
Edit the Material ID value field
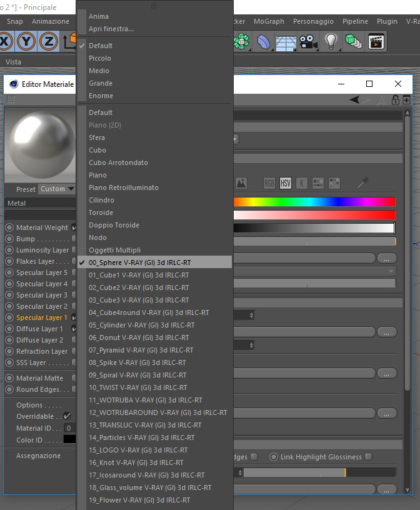(x=69, y=428)
